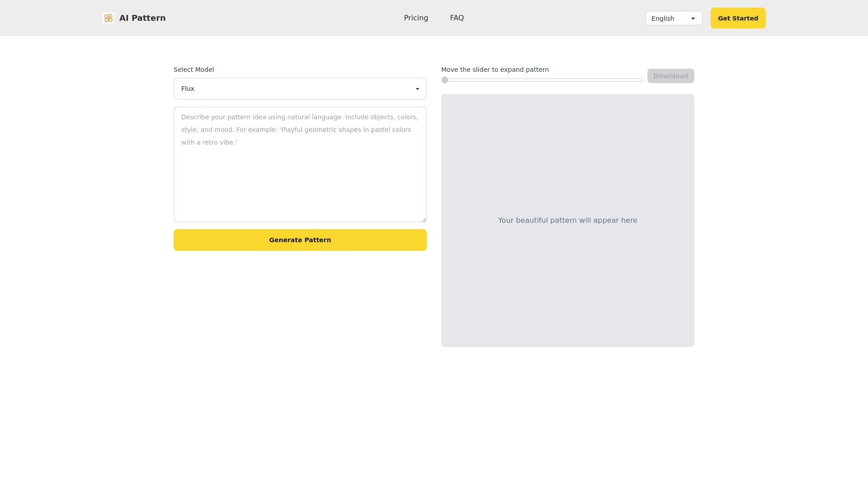Click the 'Move the slider to expand pattern' label

(495, 70)
